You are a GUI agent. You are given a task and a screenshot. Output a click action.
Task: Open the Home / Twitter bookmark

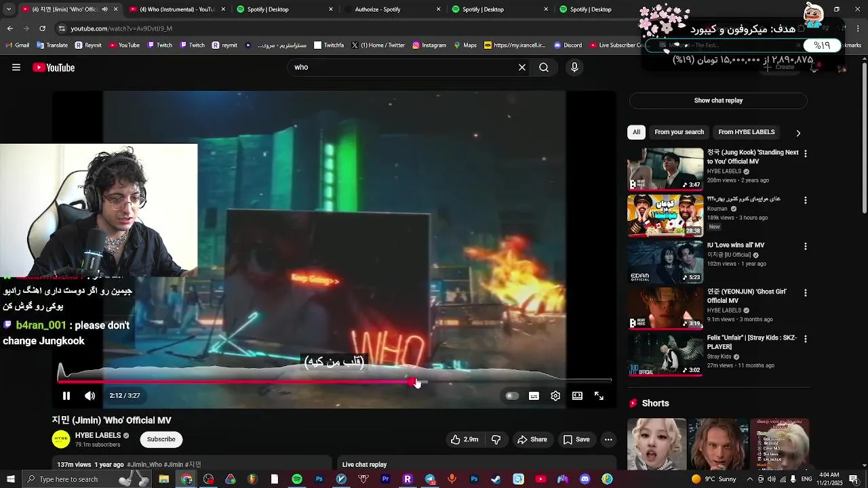(x=378, y=45)
